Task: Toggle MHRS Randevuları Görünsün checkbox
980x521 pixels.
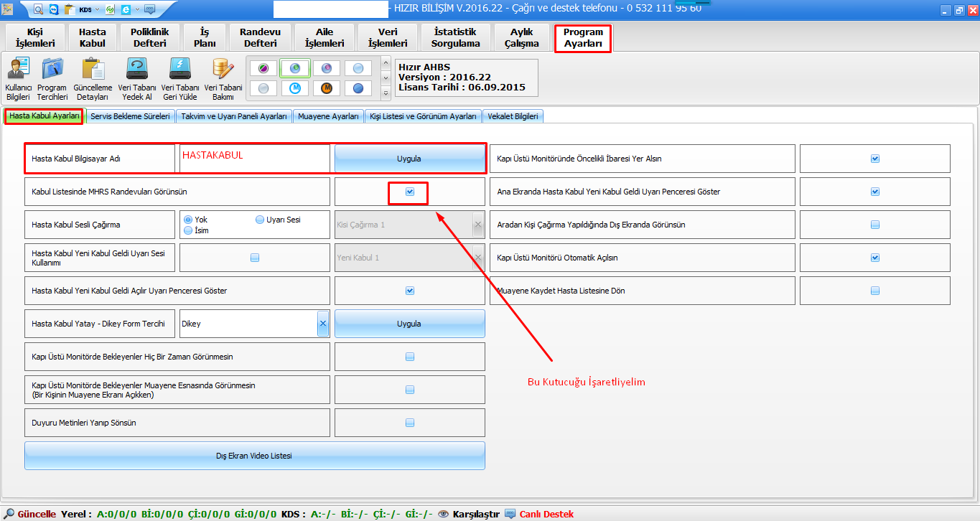Action: click(x=410, y=192)
